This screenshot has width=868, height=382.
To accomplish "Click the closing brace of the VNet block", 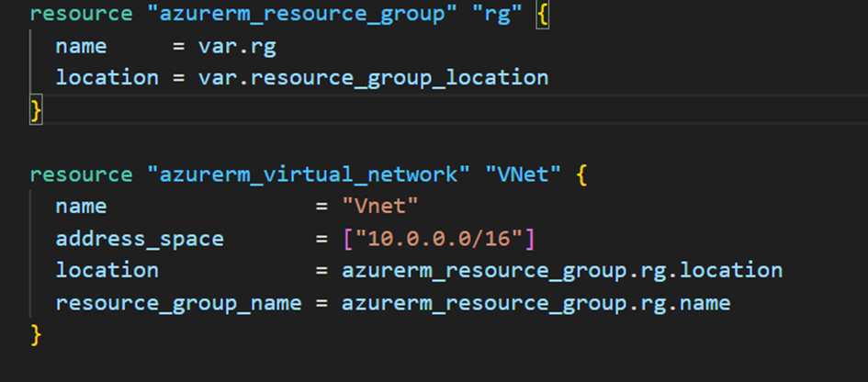I will [36, 334].
